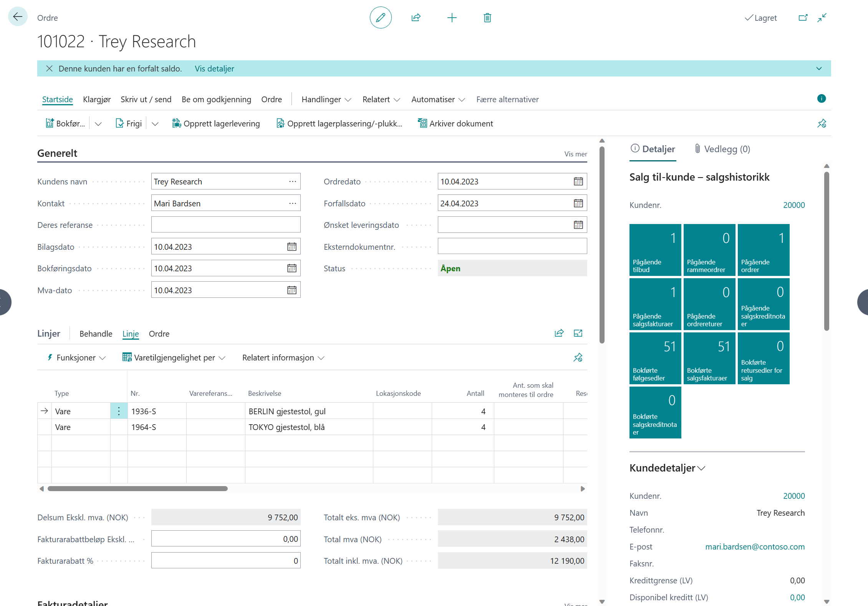
Task: Click Opprett lagerlevering
Action: pos(216,123)
